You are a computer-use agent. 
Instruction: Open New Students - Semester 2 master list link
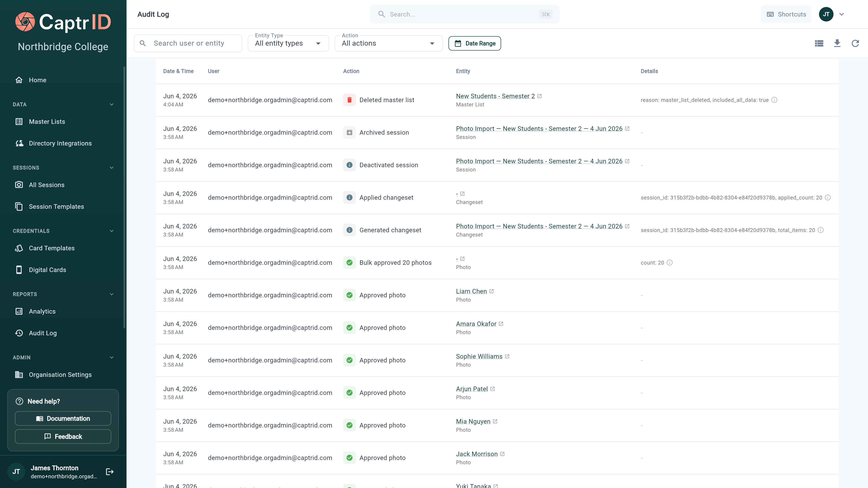495,96
